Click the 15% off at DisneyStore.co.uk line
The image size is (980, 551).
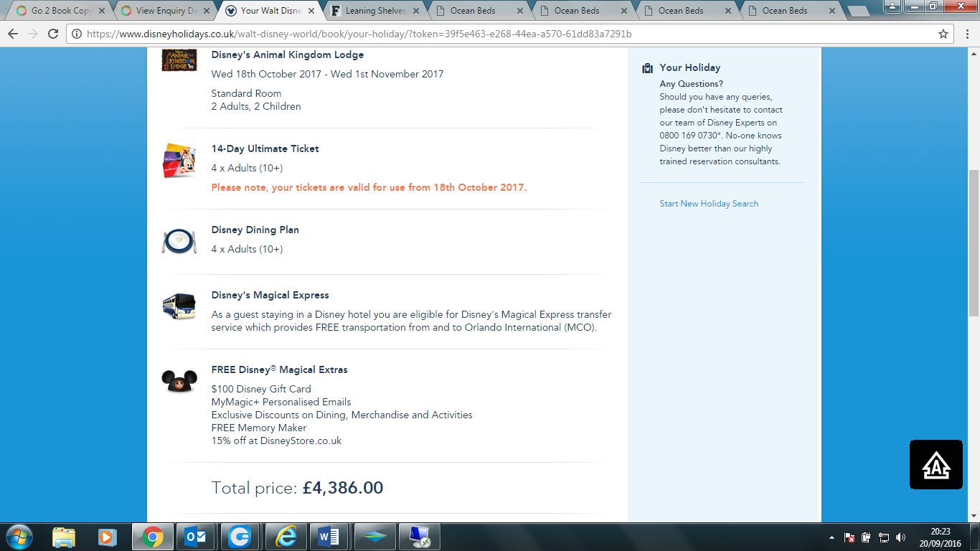pos(276,441)
